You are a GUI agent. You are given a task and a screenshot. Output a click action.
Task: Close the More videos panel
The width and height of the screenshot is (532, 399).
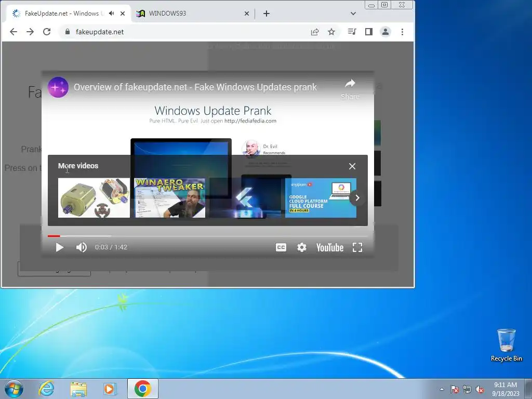coord(352,166)
